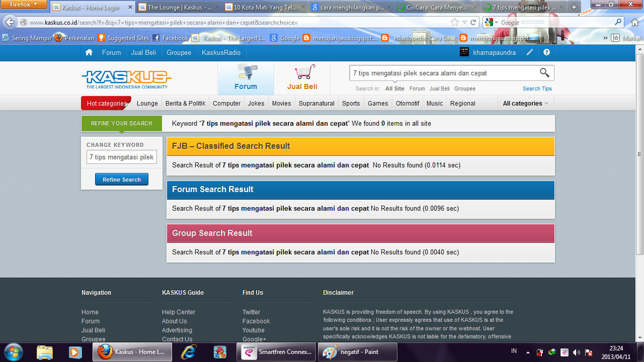Viewport: 644px width, 362px height.
Task: Click the Google search bar magnifier
Action: (x=618, y=23)
